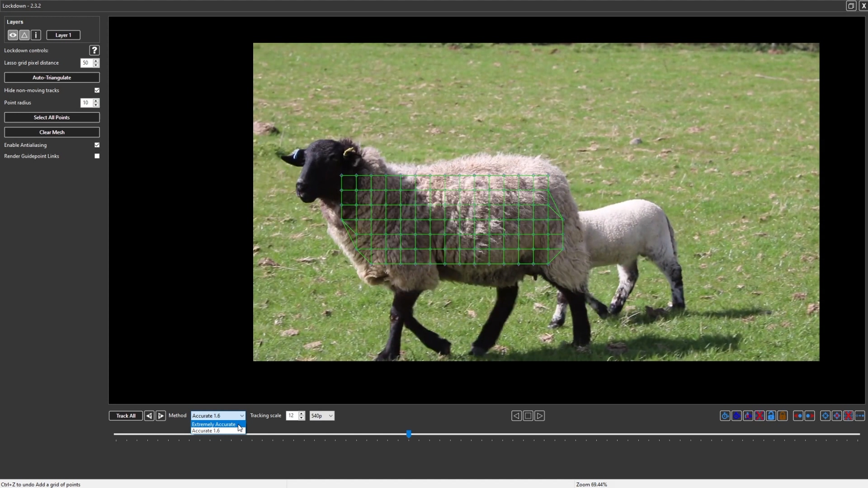Viewport: 868px width, 488px height.
Task: Uncheck Hide non-moving tracks
Action: tap(97, 90)
